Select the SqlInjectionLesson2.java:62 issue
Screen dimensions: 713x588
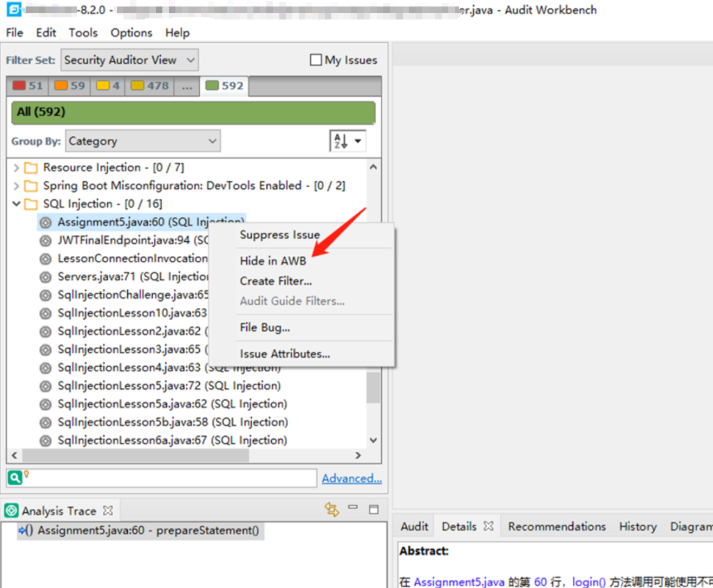(x=133, y=331)
